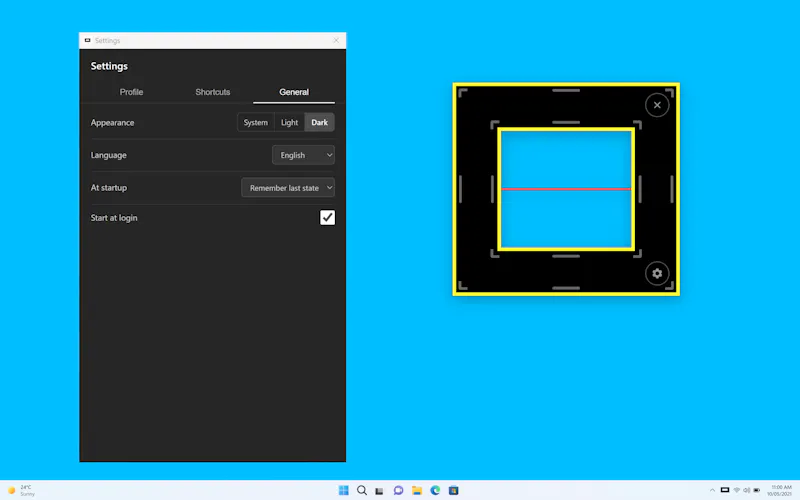Click outer frame bottom-left corner handle
The image size is (800, 500).
click(x=462, y=285)
